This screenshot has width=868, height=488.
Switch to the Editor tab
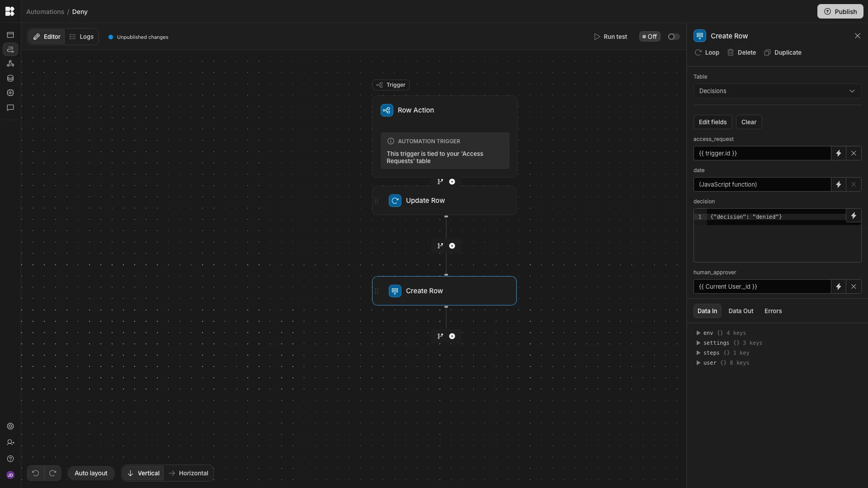point(47,37)
